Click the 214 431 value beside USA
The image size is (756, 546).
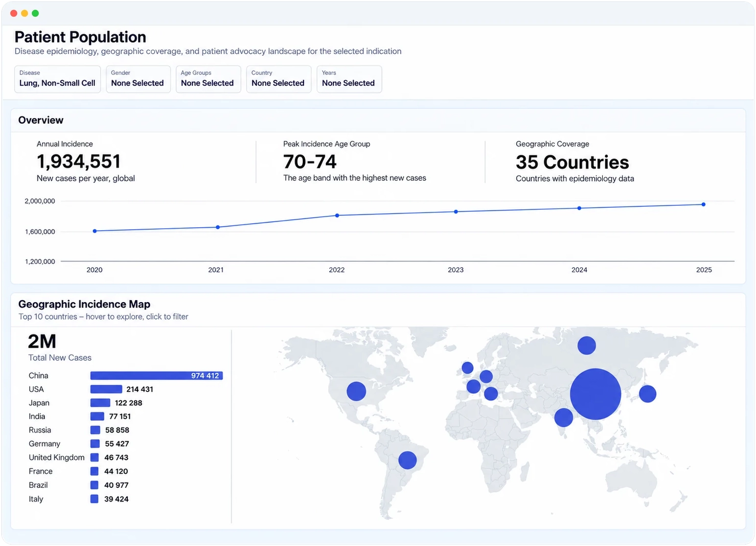click(140, 389)
